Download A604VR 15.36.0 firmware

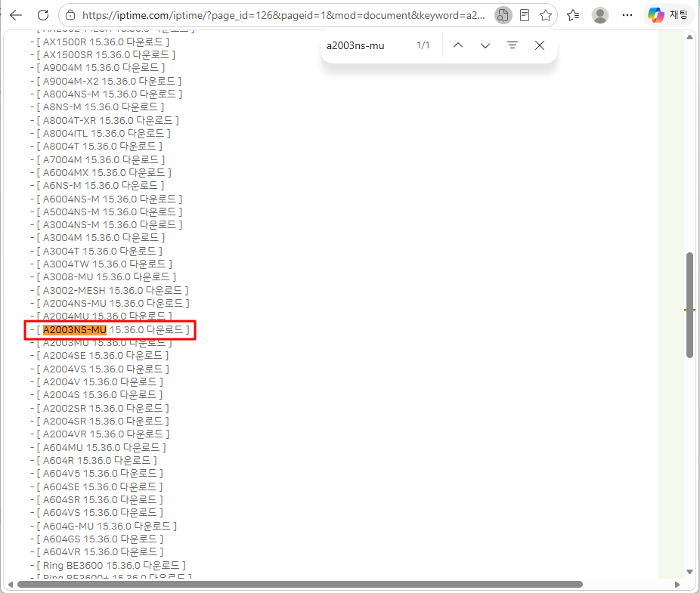point(100,552)
